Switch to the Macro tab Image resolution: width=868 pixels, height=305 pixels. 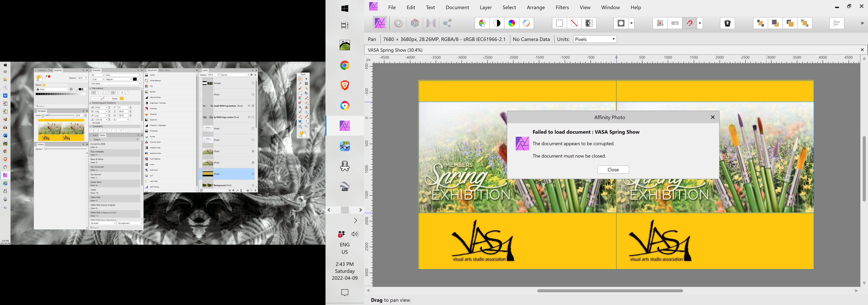pos(95,135)
